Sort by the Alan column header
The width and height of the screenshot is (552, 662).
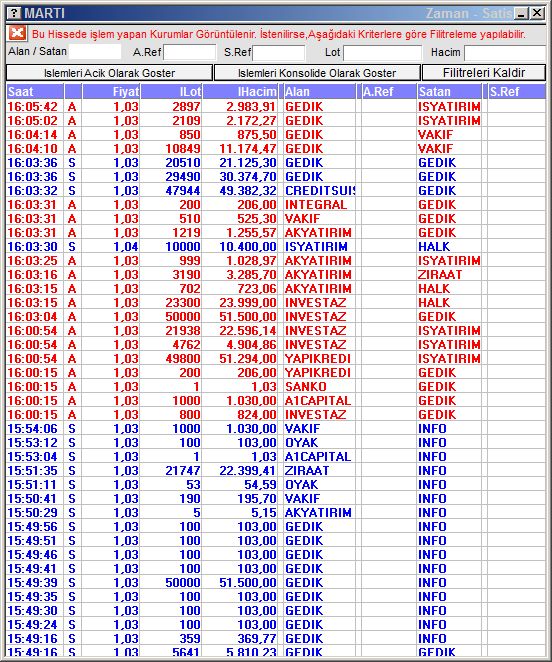click(x=320, y=92)
